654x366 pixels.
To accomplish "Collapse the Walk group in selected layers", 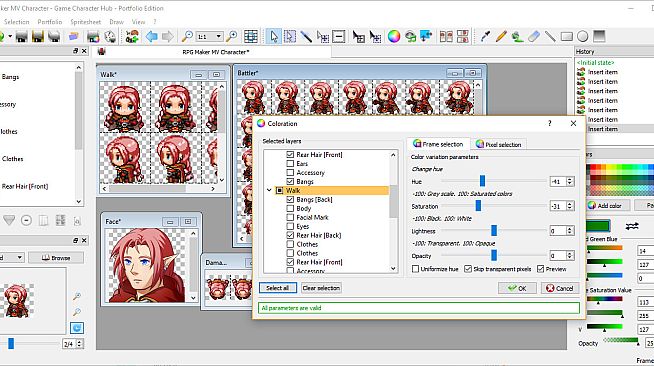I will pyautogui.click(x=269, y=191).
